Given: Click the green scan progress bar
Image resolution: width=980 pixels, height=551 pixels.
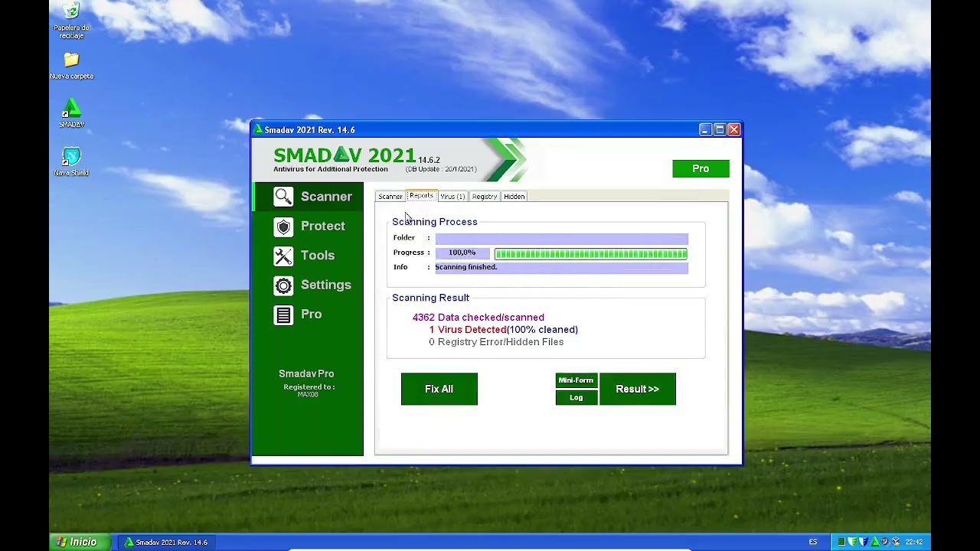Looking at the screenshot, I should [590, 253].
